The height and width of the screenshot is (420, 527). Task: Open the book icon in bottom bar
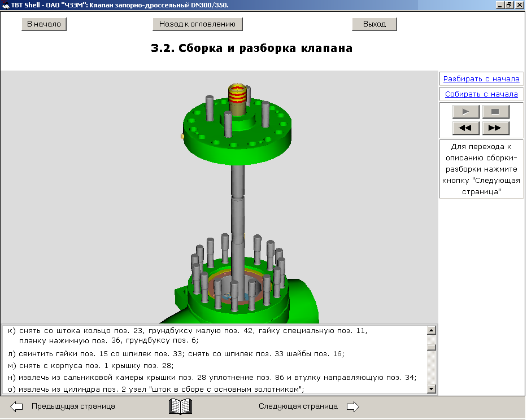click(181, 406)
